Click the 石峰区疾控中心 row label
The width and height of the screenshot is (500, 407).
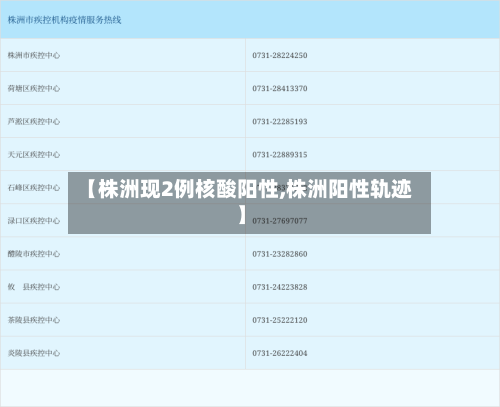pyautogui.click(x=34, y=188)
